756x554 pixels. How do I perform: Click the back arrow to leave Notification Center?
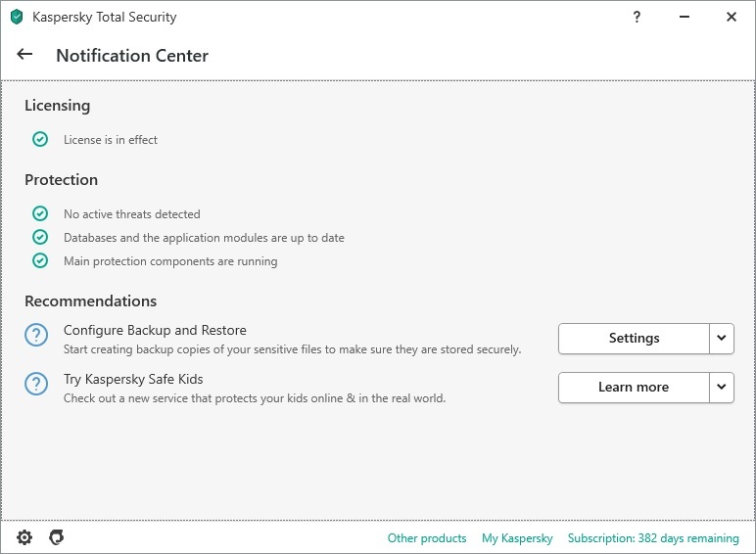pos(24,55)
